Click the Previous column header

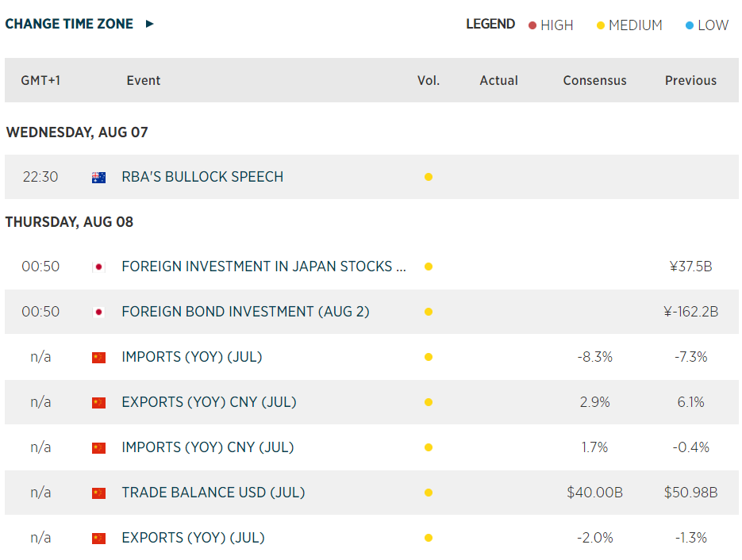(690, 80)
